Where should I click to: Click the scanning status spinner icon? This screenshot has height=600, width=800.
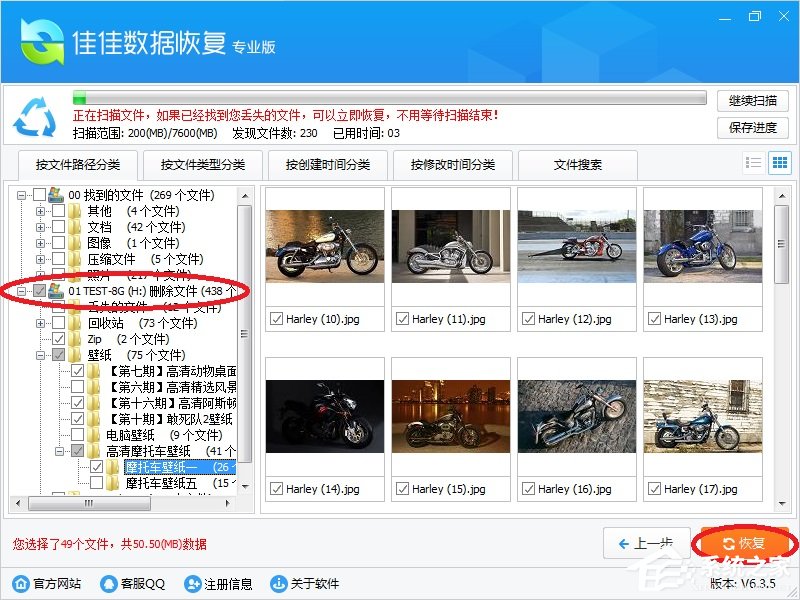(36, 117)
